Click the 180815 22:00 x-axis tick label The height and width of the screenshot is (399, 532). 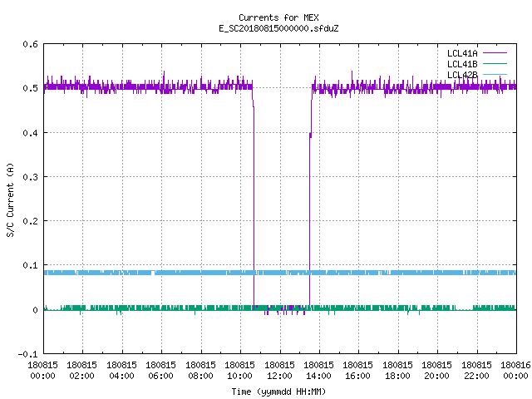(x=476, y=371)
